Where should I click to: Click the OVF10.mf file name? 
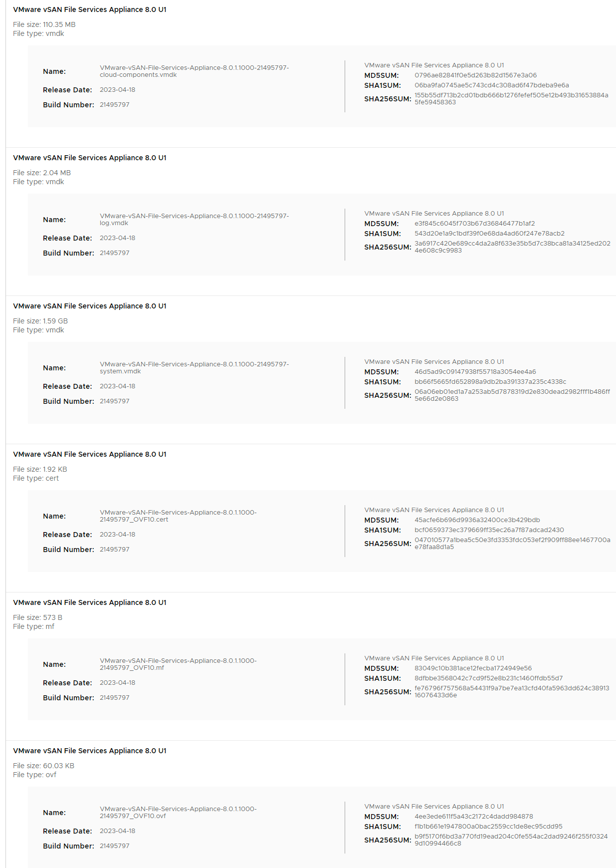[x=178, y=664]
